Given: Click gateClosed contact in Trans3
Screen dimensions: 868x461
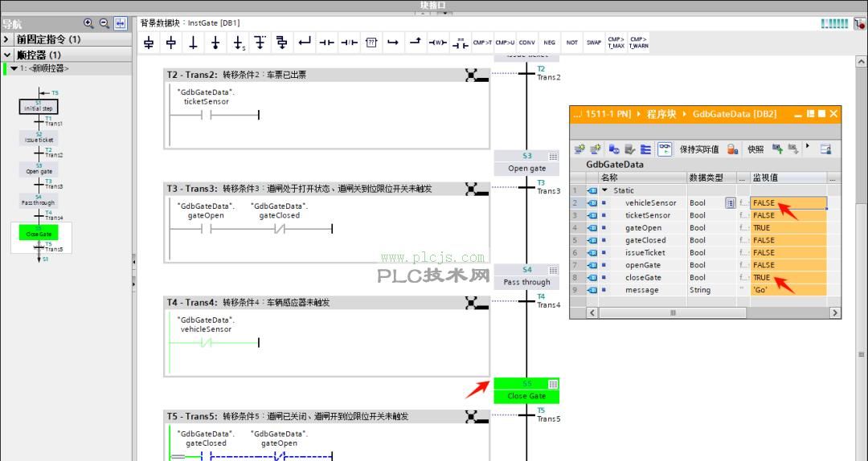Looking at the screenshot, I should tap(280, 229).
